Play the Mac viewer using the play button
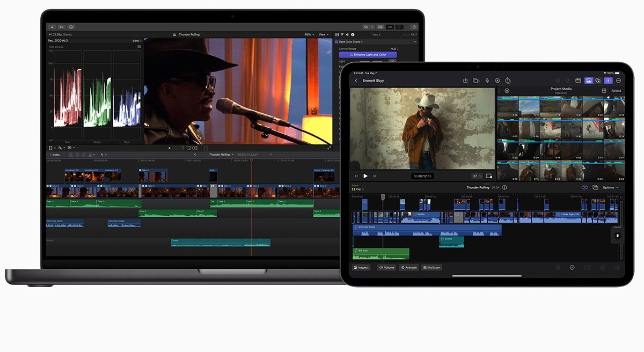Screen dimensions: 644x352 (x=170, y=148)
